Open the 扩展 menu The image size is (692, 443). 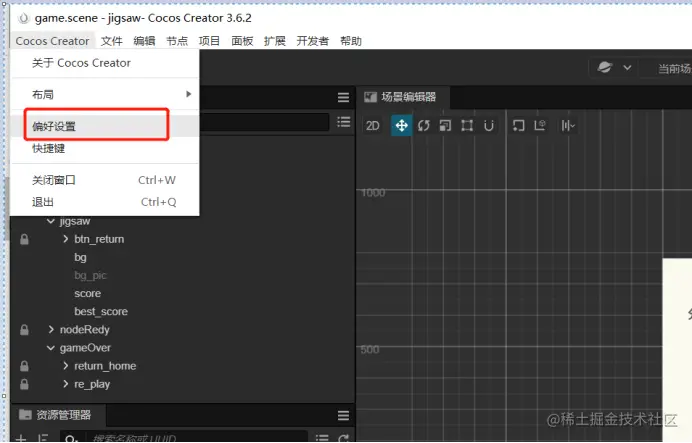tap(275, 41)
